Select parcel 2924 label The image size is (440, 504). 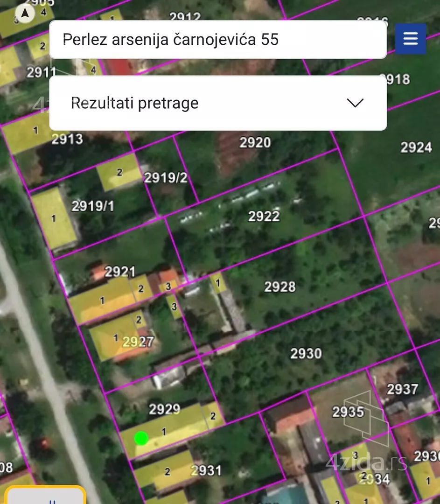pos(416,147)
